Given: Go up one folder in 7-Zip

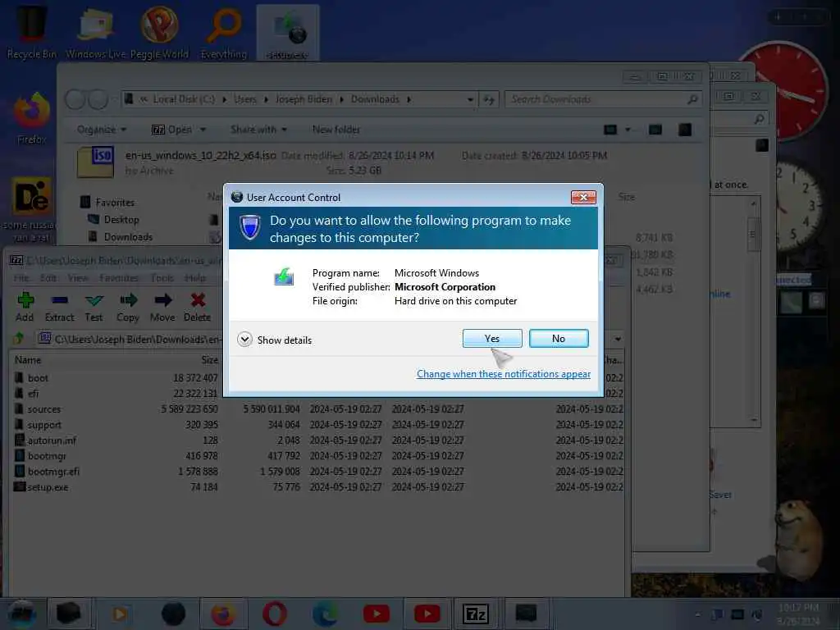Looking at the screenshot, I should click(x=19, y=339).
